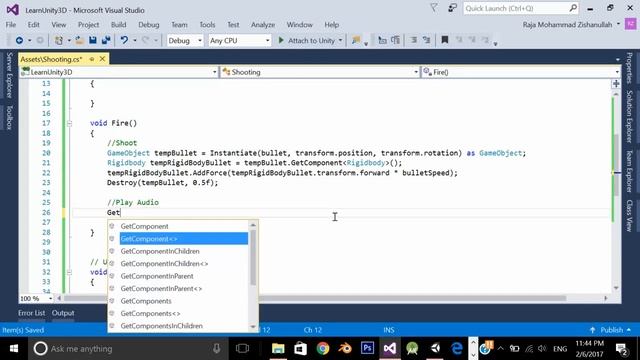Open the Debug configuration dropdown

(185, 40)
